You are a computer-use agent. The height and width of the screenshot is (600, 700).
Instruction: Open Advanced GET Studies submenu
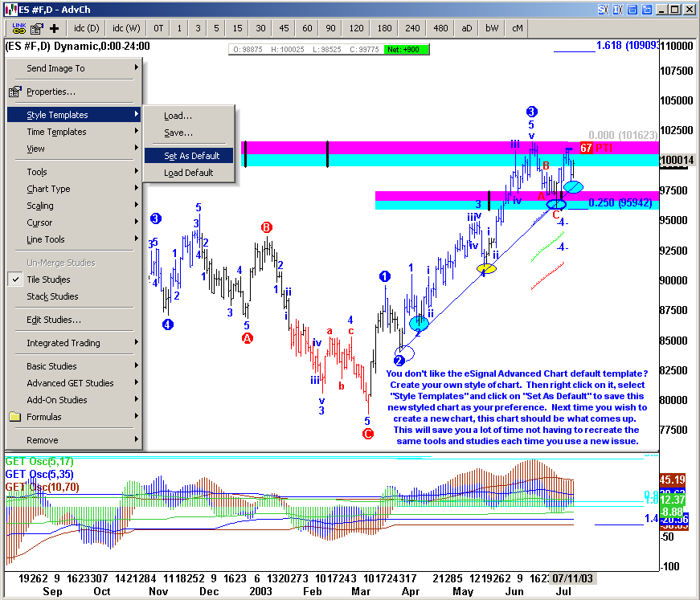pyautogui.click(x=74, y=383)
